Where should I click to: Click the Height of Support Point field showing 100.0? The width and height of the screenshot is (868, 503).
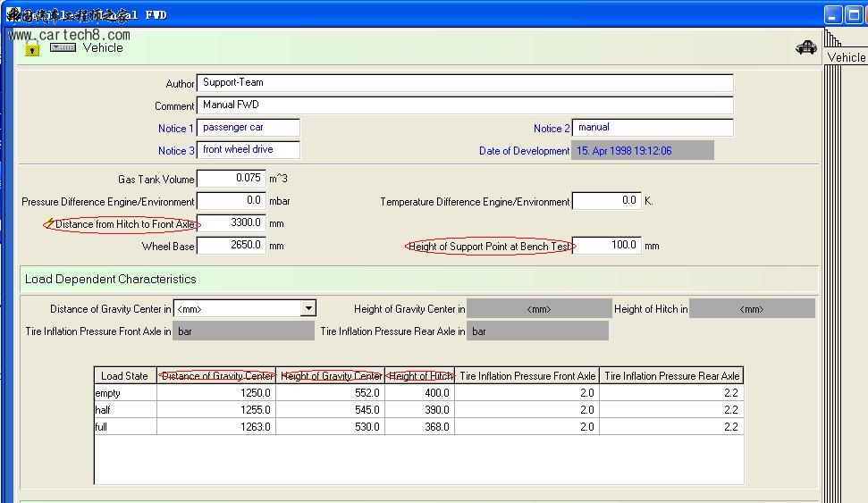click(607, 245)
